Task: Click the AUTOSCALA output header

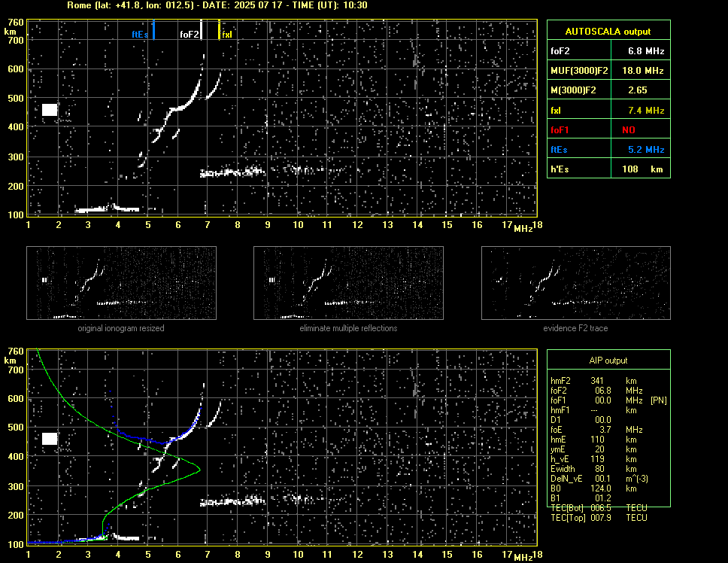Action: [608, 32]
